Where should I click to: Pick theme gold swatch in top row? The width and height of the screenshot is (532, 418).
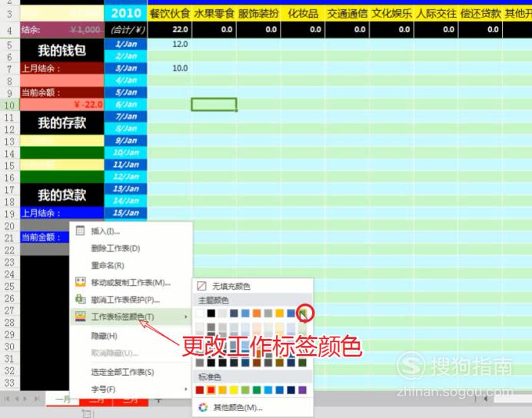(280, 313)
